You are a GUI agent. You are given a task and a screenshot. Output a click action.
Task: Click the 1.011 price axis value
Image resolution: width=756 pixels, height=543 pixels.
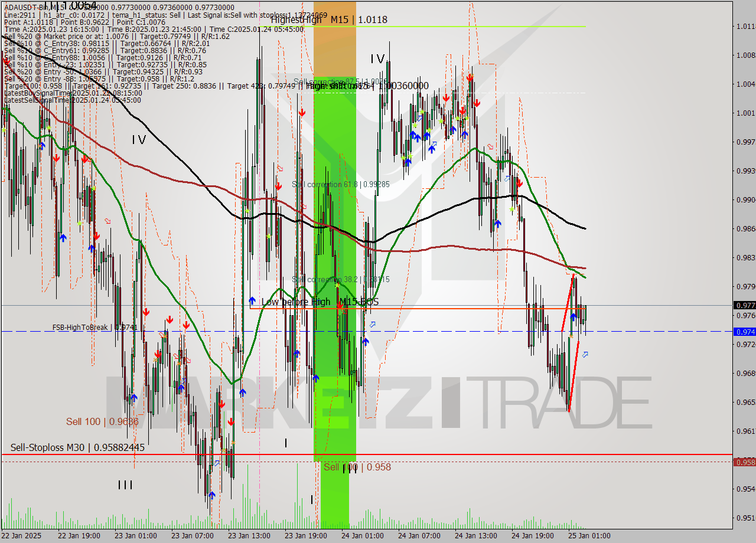pyautogui.click(x=745, y=26)
